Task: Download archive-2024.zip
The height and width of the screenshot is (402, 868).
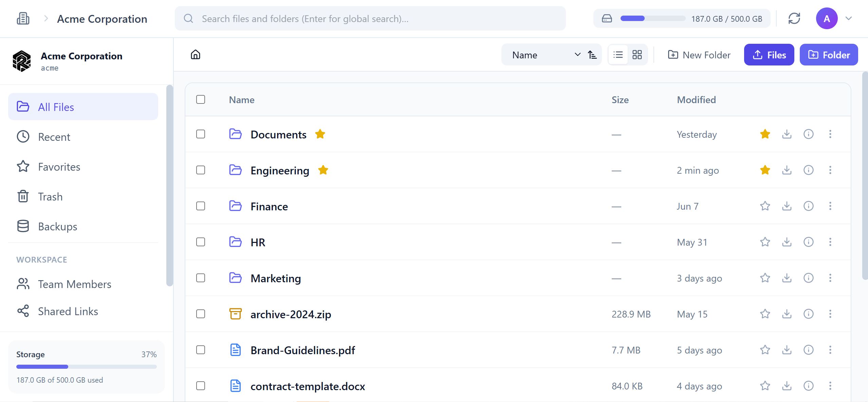Action: [x=787, y=314]
